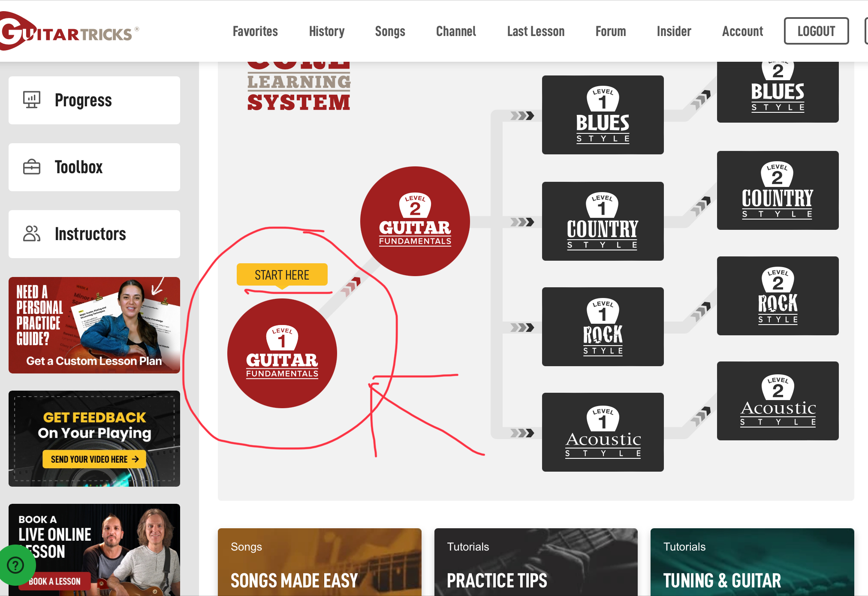Select Level 1 Acoustic Style tile
The width and height of the screenshot is (868, 596).
pyautogui.click(x=603, y=432)
